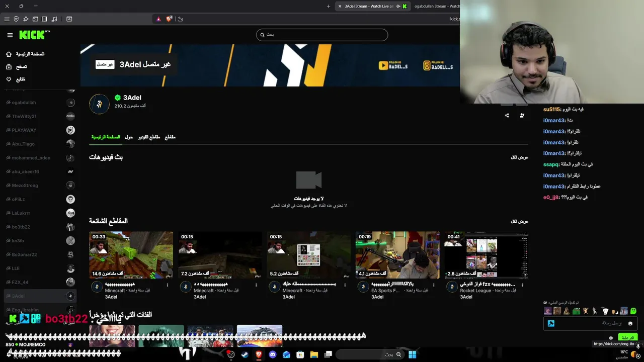Insert the green Kick emote from row
Screen dimensions: 644x362
(633, 311)
